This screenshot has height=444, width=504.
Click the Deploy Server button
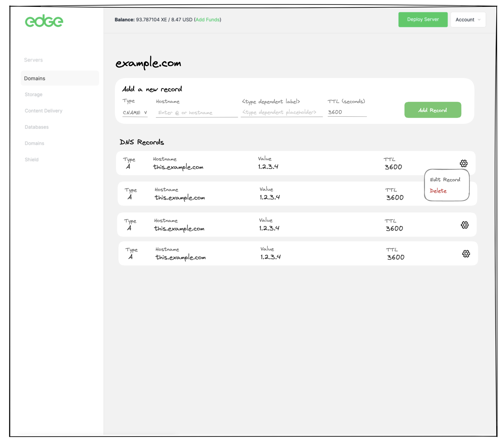click(x=423, y=20)
